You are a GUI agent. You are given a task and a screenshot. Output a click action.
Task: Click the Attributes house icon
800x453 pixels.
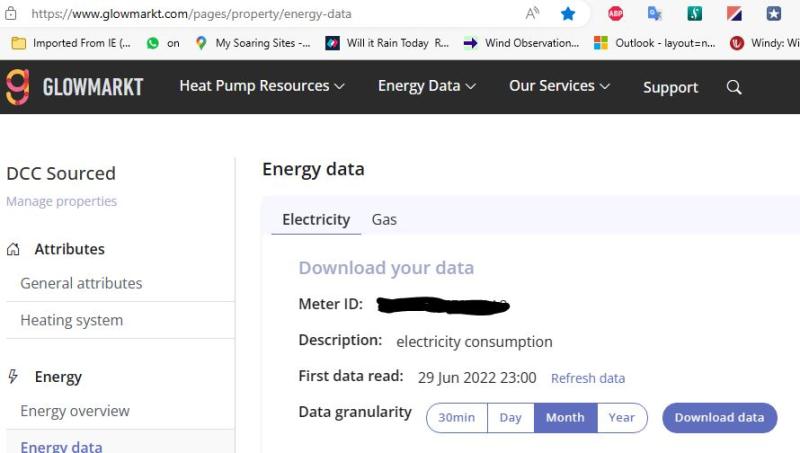13,249
